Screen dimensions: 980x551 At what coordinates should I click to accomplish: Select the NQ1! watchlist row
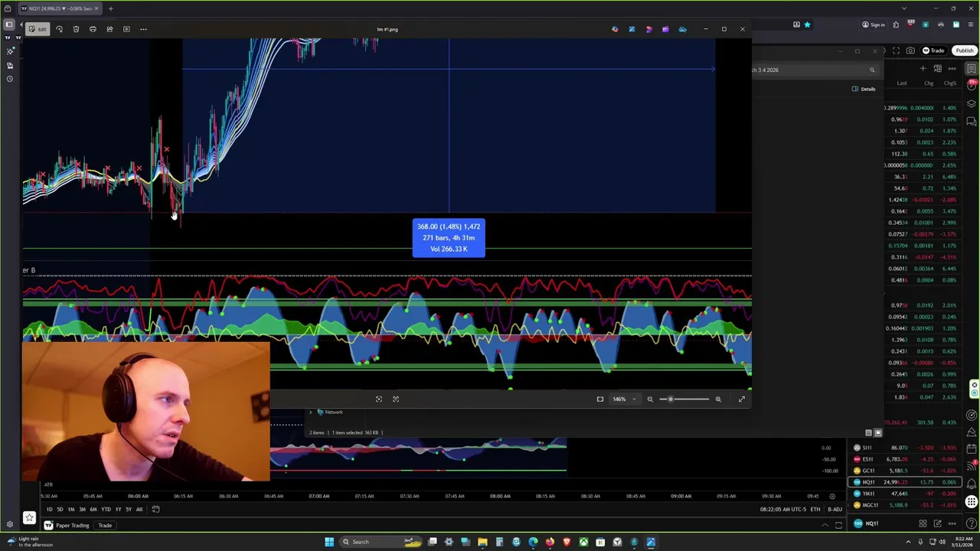[904, 482]
